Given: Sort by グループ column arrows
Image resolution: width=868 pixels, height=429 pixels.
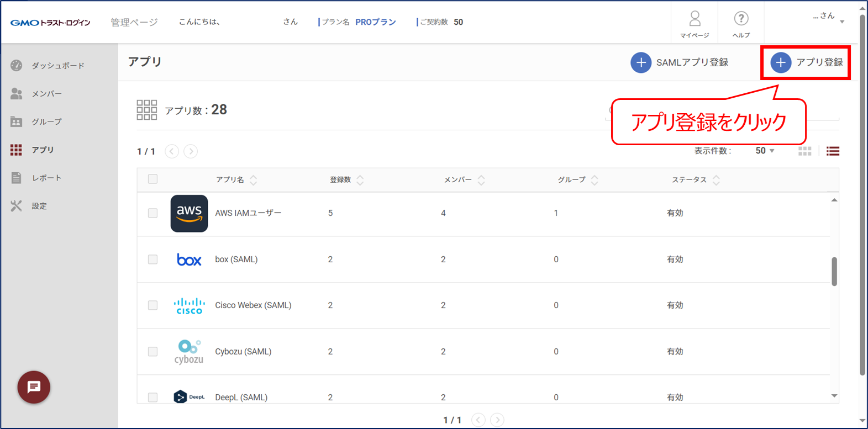Looking at the screenshot, I should tap(595, 180).
